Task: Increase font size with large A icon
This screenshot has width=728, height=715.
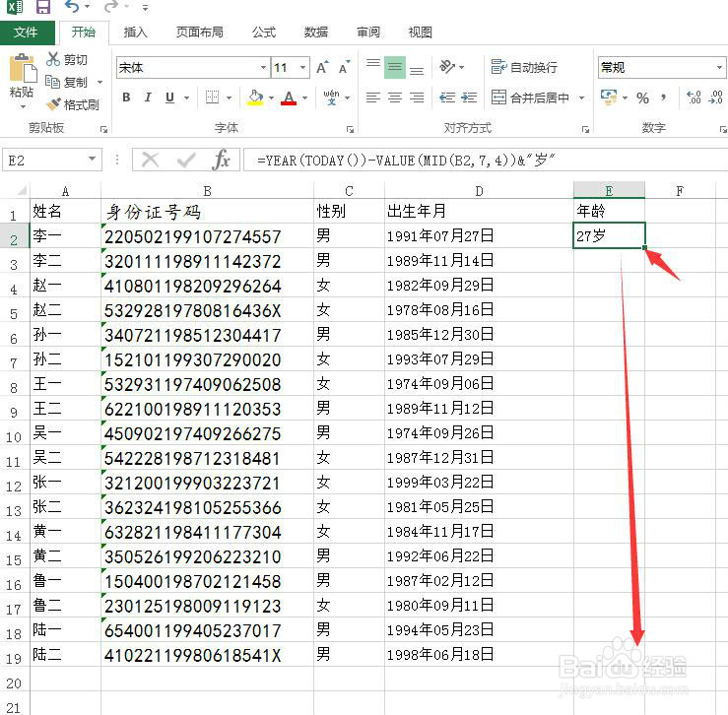Action: (322, 68)
